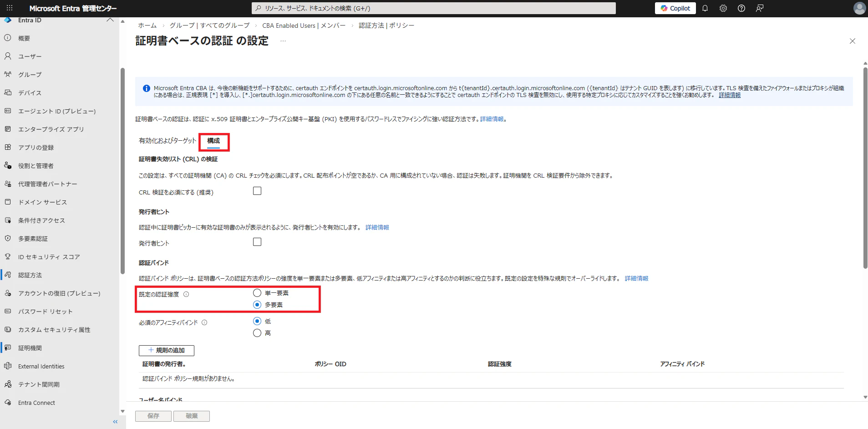Image resolution: width=868 pixels, height=429 pixels.
Task: Open 詳細情報 link under 認証バインド
Action: [x=637, y=278]
